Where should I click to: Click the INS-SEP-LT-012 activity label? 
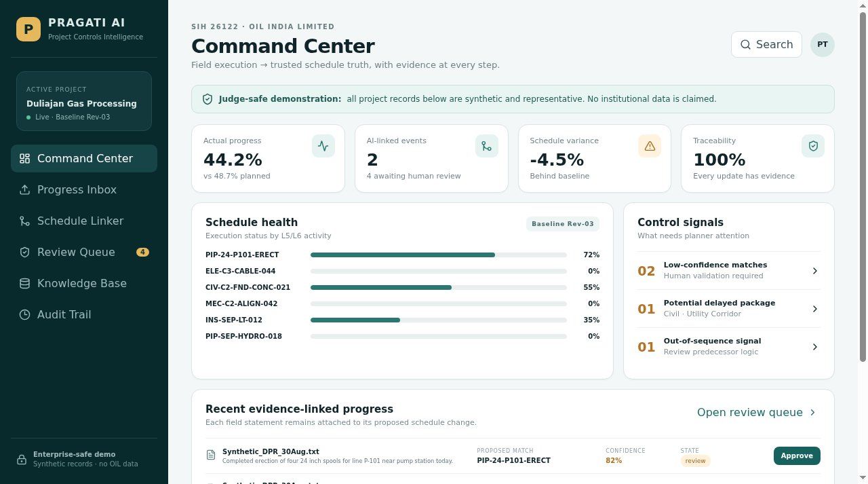pyautogui.click(x=234, y=320)
